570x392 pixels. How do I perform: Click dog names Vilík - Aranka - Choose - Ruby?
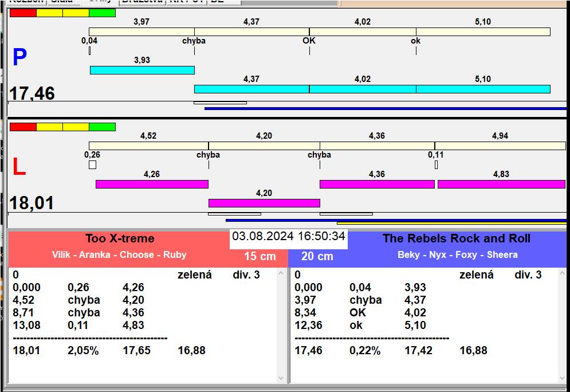point(119,254)
